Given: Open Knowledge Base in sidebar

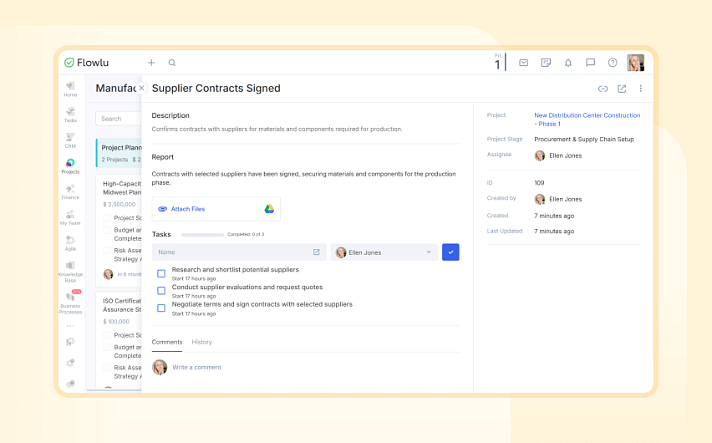Looking at the screenshot, I should 70,272.
